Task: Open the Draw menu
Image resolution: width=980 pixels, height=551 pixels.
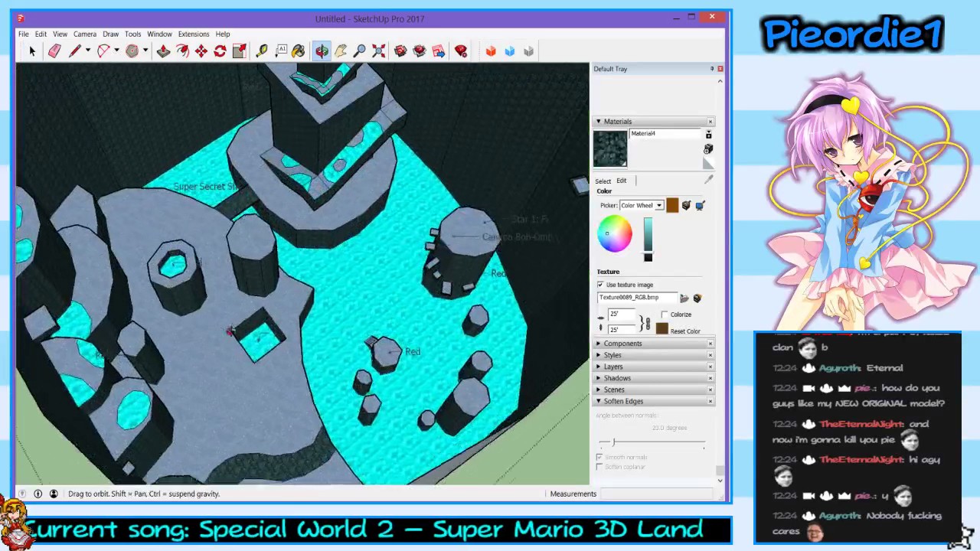Action: tap(110, 34)
